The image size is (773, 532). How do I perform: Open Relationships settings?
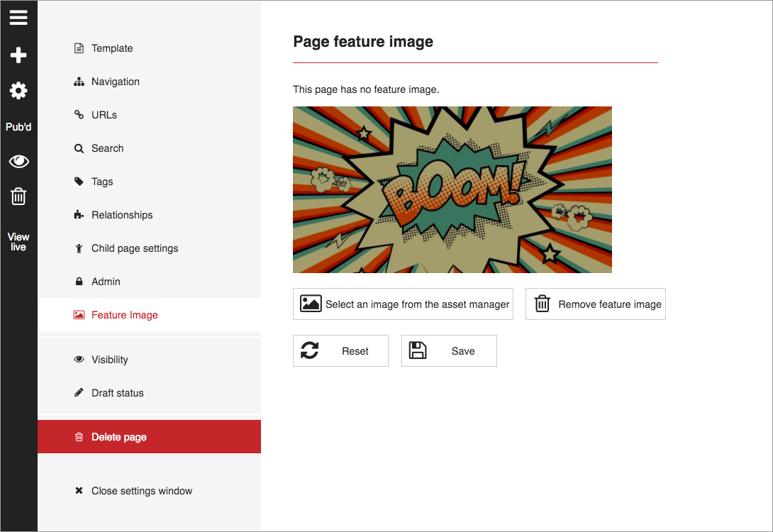click(x=121, y=215)
